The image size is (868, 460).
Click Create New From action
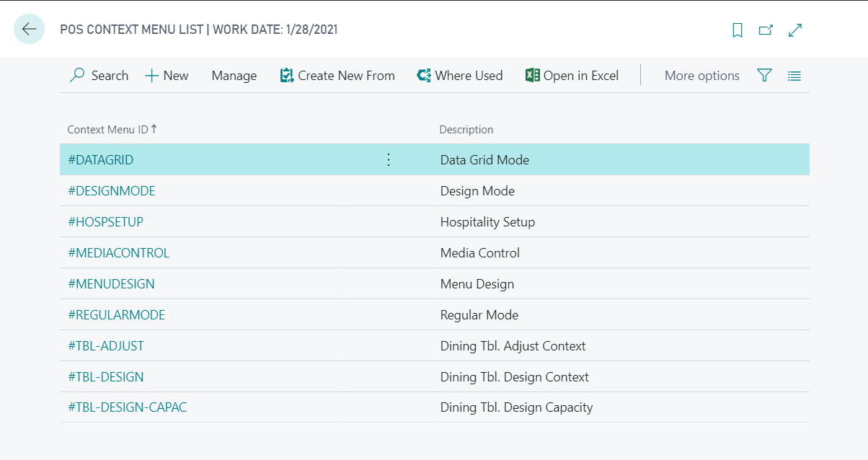point(337,76)
